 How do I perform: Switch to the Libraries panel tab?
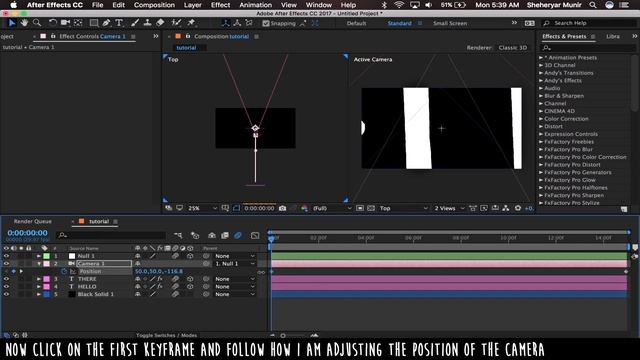point(613,36)
